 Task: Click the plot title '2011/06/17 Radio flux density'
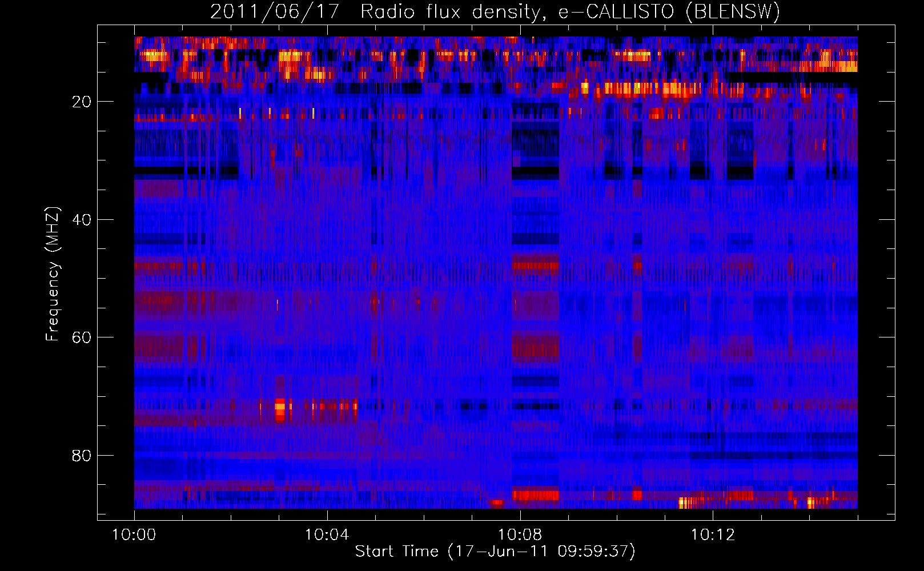click(495, 11)
